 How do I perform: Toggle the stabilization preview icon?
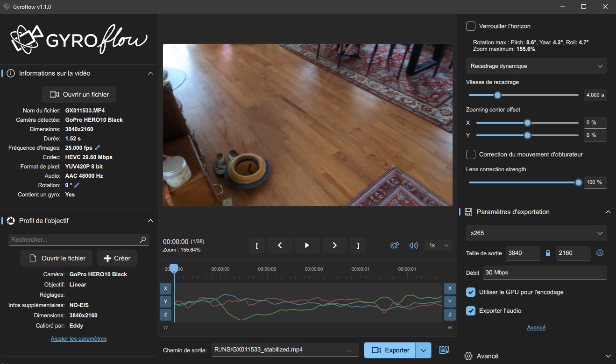coord(395,245)
